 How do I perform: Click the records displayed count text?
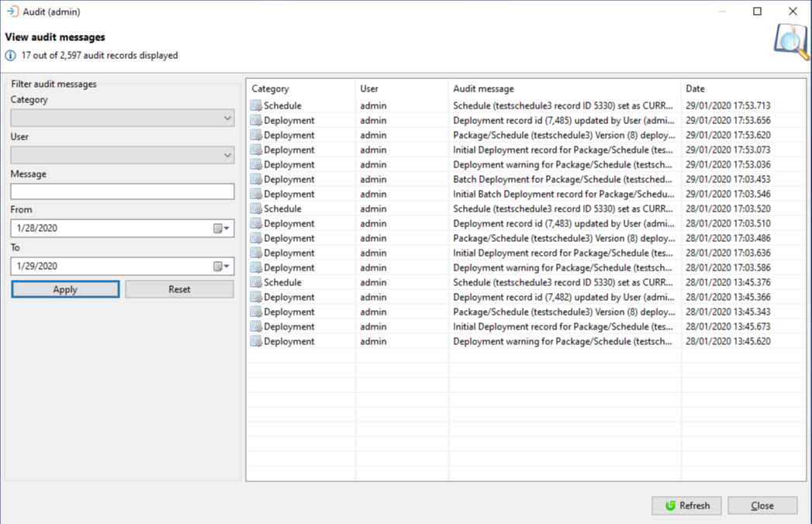99,55
